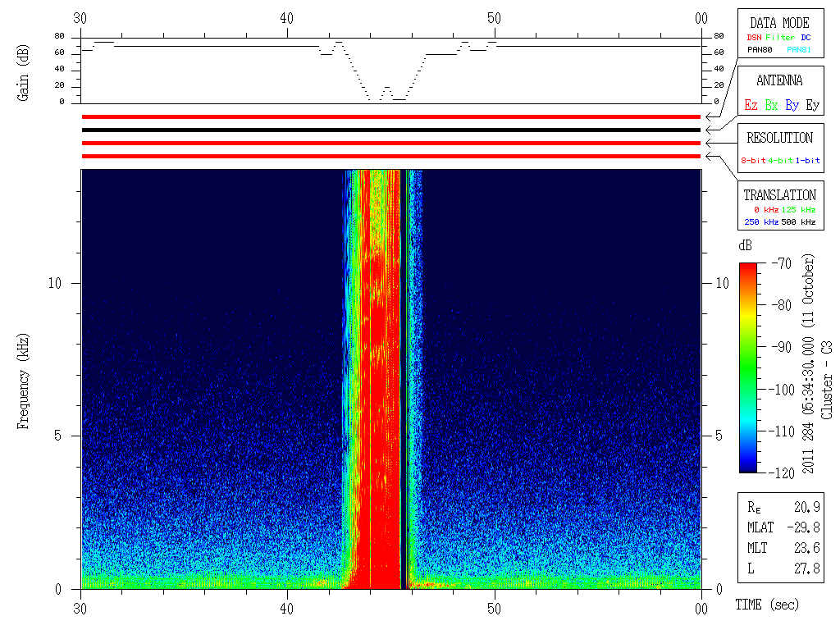Click the 5 tick on right frequency axis

pyautogui.click(x=719, y=436)
